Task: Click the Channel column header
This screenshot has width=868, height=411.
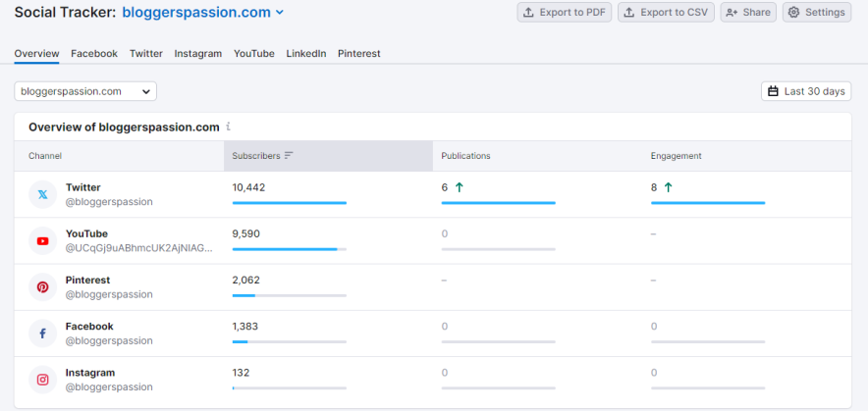Action: click(45, 156)
